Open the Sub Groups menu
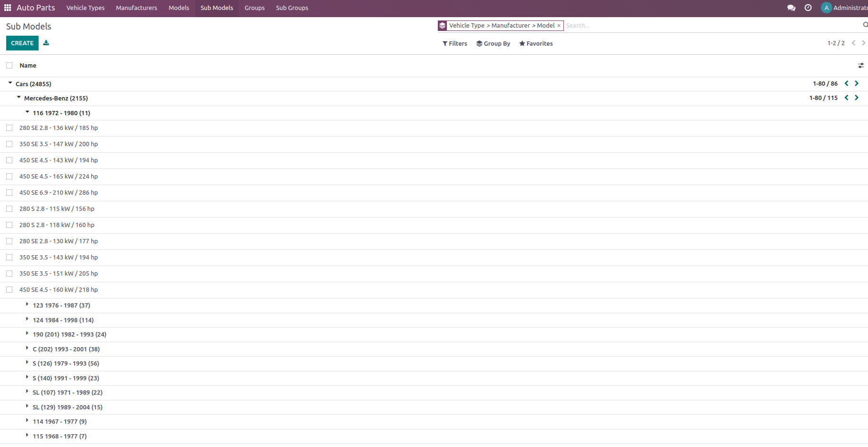Image resolution: width=868 pixels, height=447 pixels. tap(292, 8)
